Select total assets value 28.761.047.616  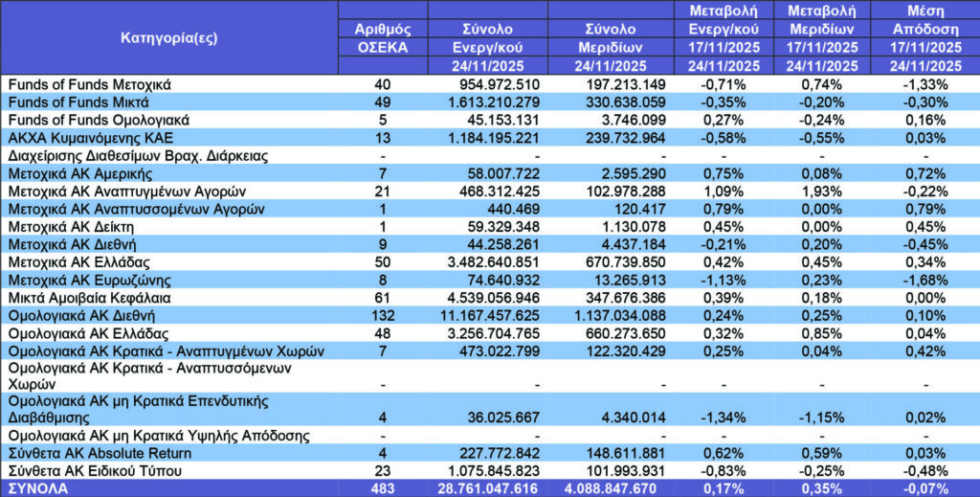point(489,488)
